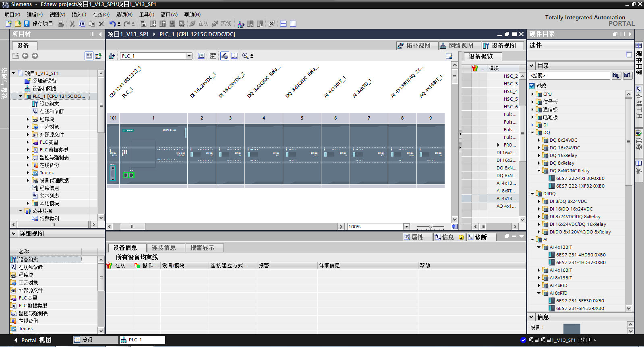Click the zoom slider in device view
The height and width of the screenshot is (347, 644).
pyautogui.click(x=431, y=227)
